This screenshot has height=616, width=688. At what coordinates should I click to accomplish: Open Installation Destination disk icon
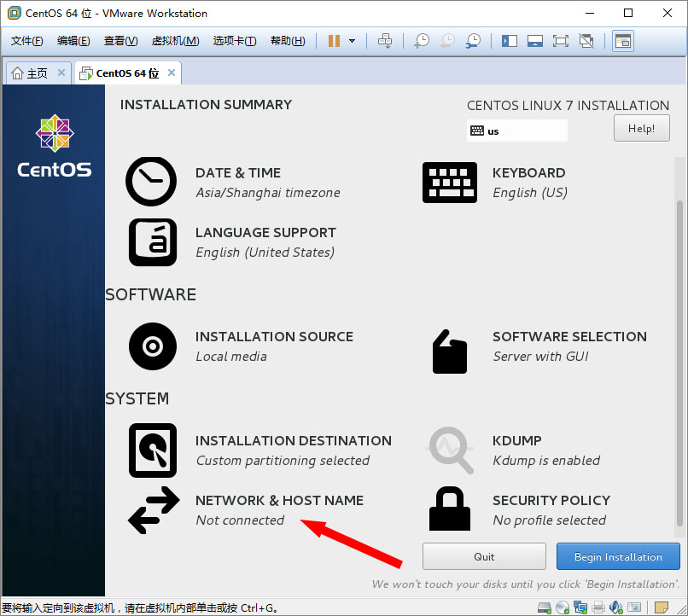coord(152,450)
